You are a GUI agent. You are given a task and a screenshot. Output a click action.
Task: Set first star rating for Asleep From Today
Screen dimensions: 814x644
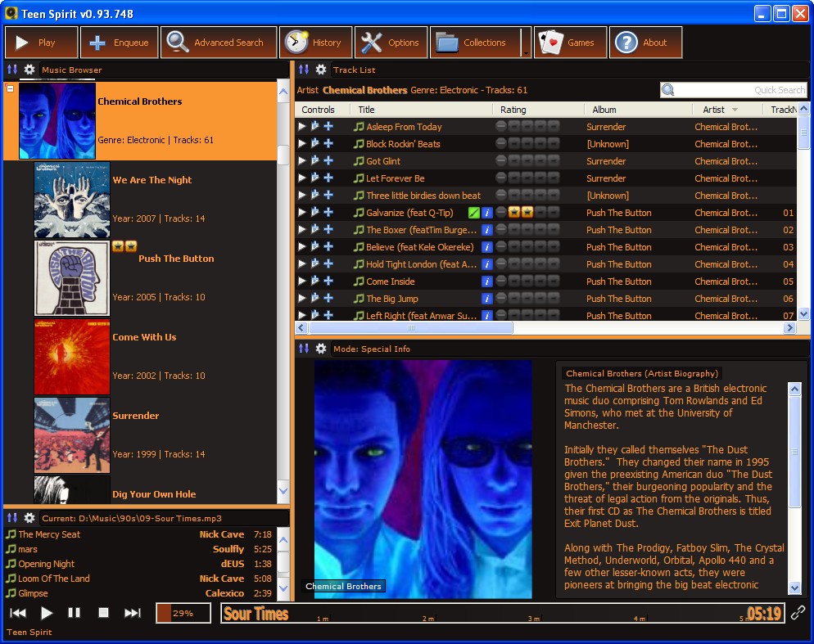pos(514,126)
